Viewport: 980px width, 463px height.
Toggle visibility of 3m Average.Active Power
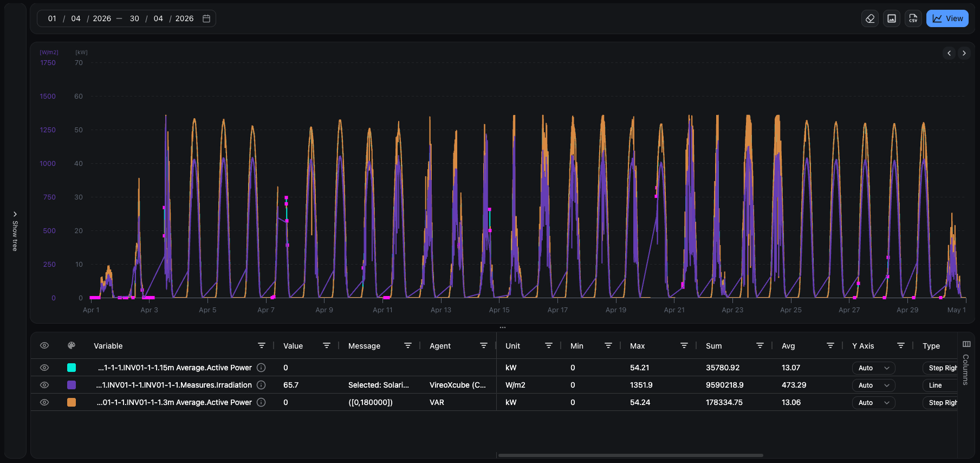click(44, 402)
